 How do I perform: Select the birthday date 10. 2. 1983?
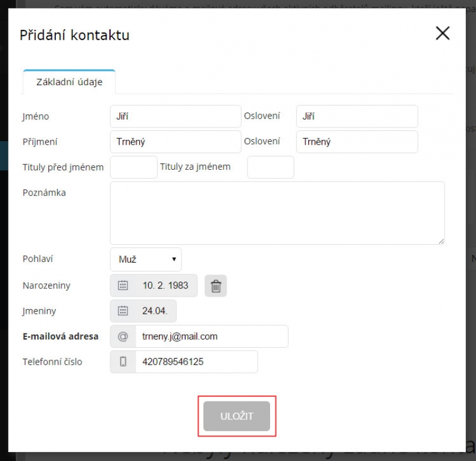tap(165, 285)
